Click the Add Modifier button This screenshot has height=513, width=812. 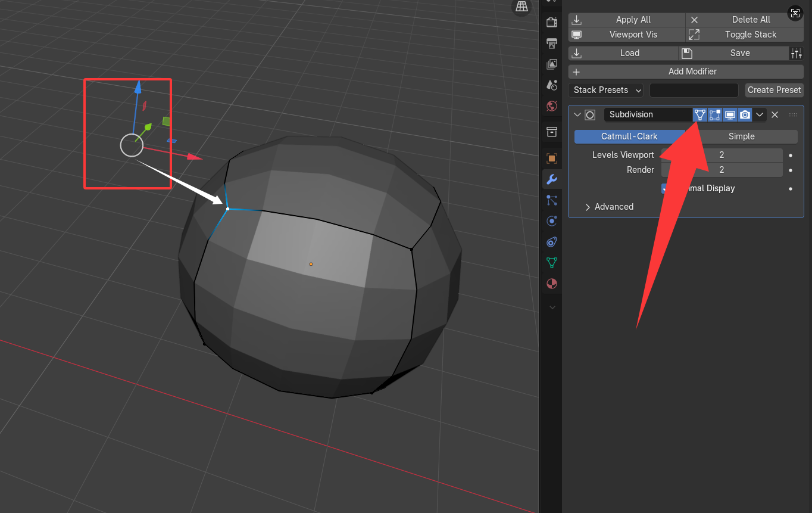coord(686,71)
